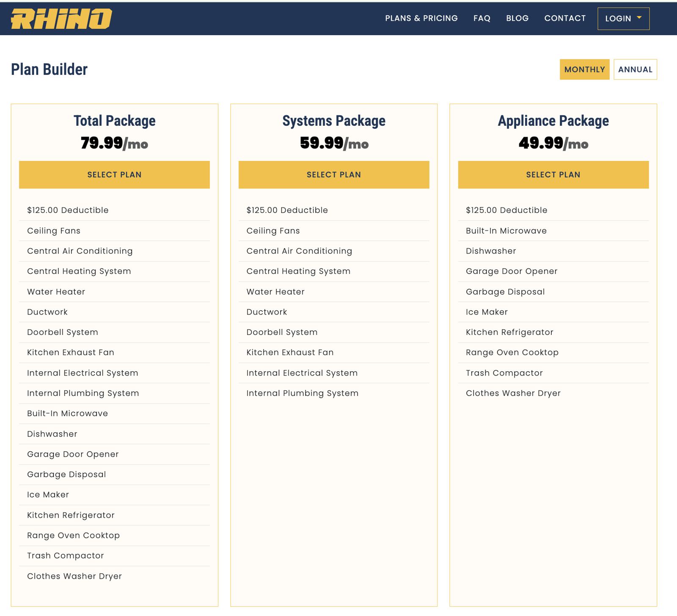Switch billing to Annual
Screen dimensions: 677x616
coord(635,69)
